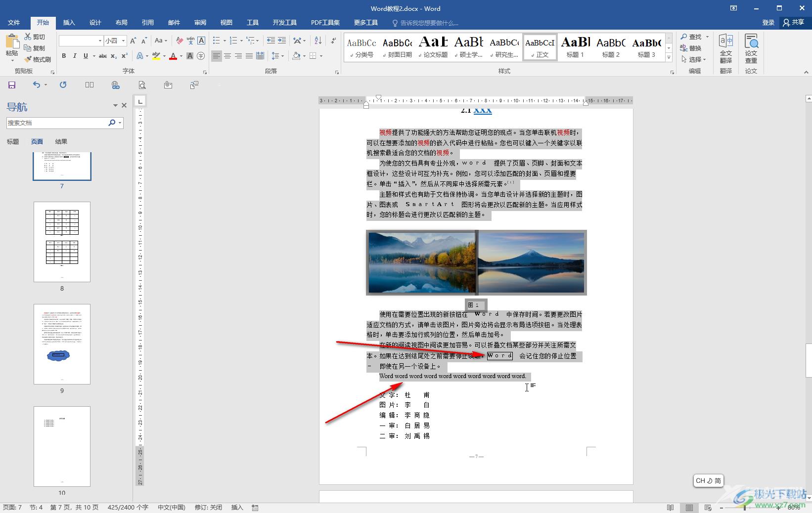Screen dimensions: 812x513
Task: Decrease paragraph indent
Action: (x=271, y=41)
